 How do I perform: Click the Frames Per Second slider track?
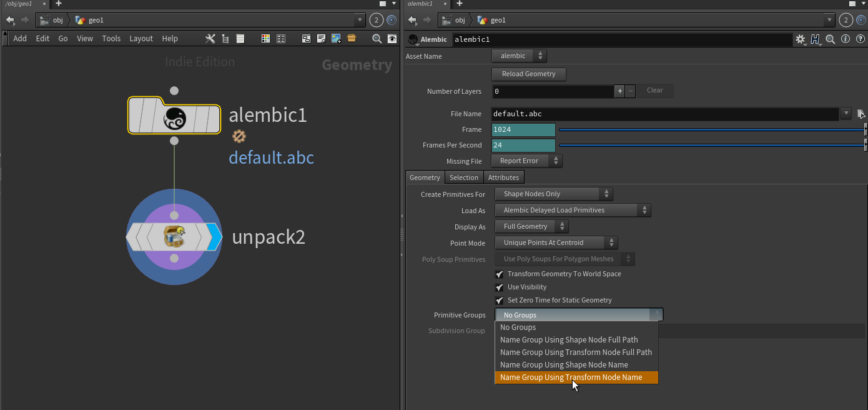[x=711, y=145]
